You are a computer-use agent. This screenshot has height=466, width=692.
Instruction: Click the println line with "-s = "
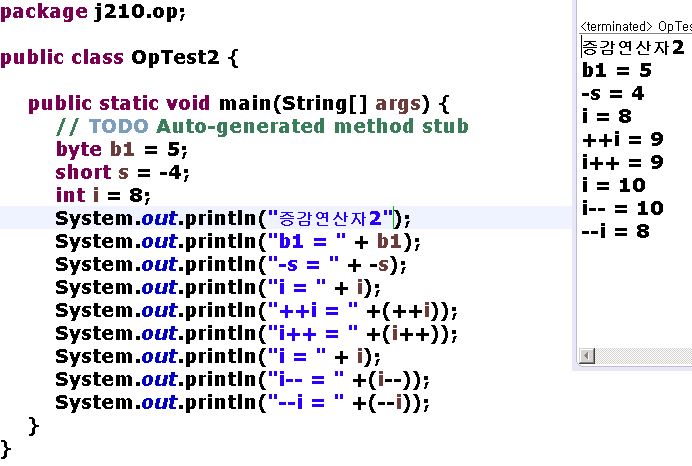(231, 265)
